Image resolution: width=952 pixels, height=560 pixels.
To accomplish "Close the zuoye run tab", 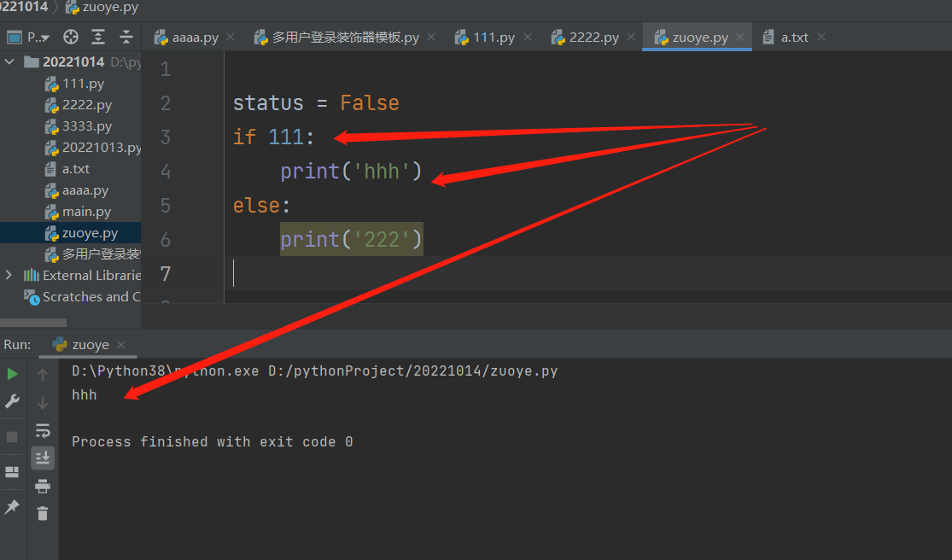I will pos(121,345).
